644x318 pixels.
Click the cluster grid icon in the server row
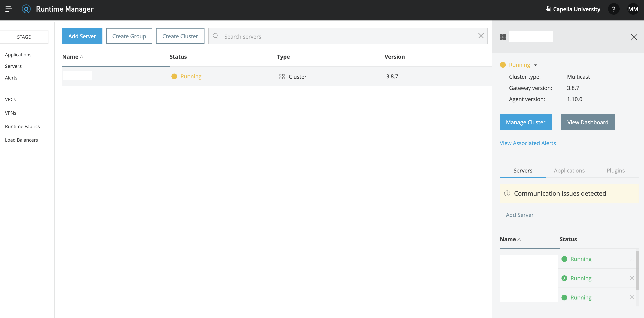click(281, 76)
